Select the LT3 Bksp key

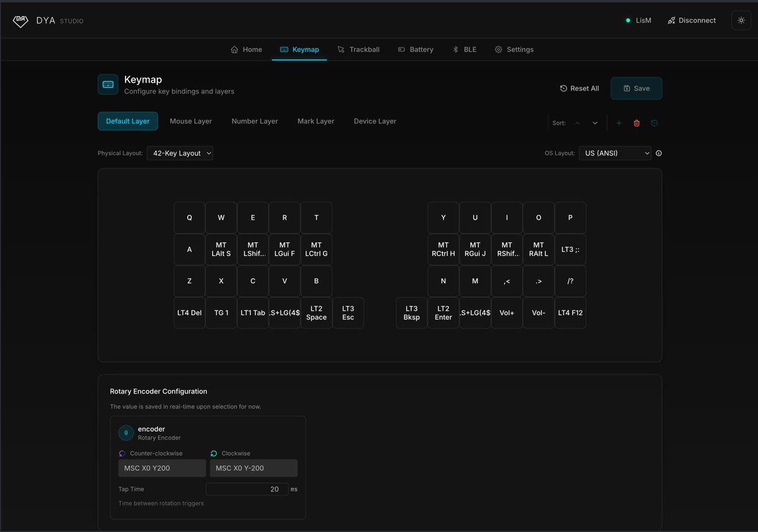tap(412, 313)
